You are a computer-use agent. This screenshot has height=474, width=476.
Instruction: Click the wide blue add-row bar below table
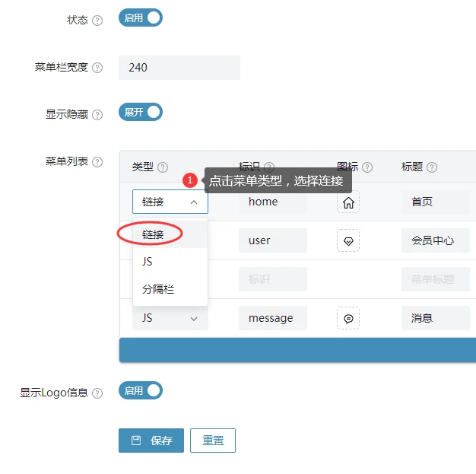[298, 350]
